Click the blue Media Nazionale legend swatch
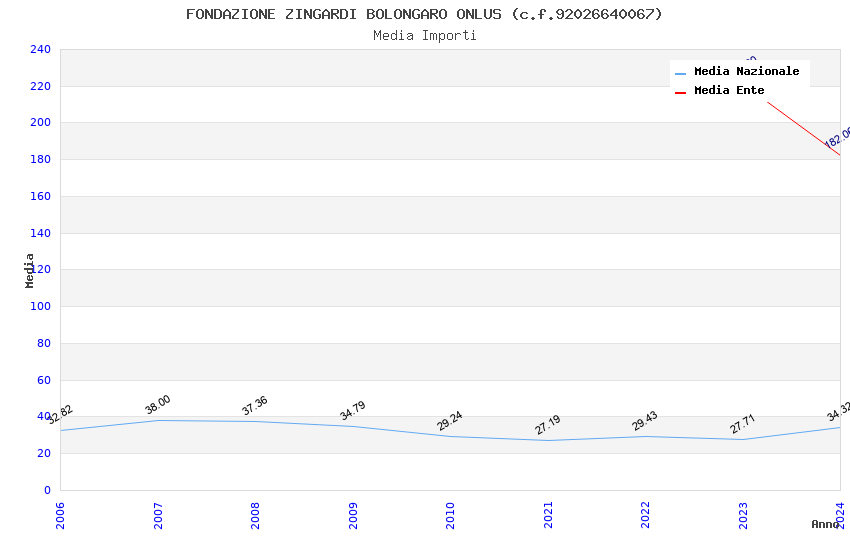The height and width of the screenshot is (550, 850). point(680,73)
